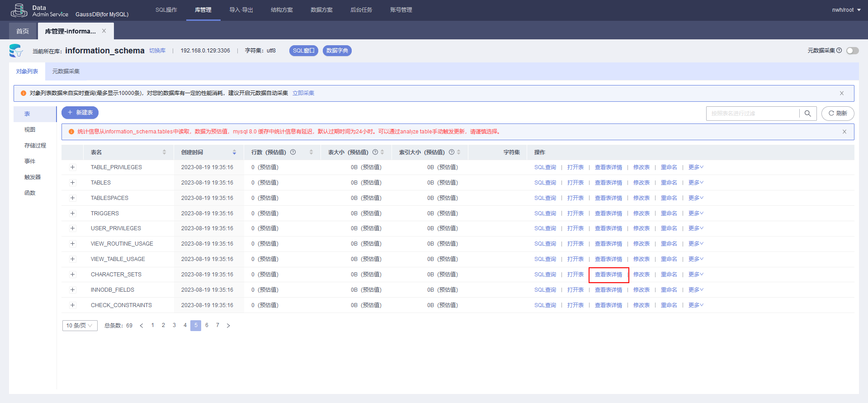Dismiss the red statistics warning banner
The width and height of the screenshot is (868, 403).
[844, 132]
